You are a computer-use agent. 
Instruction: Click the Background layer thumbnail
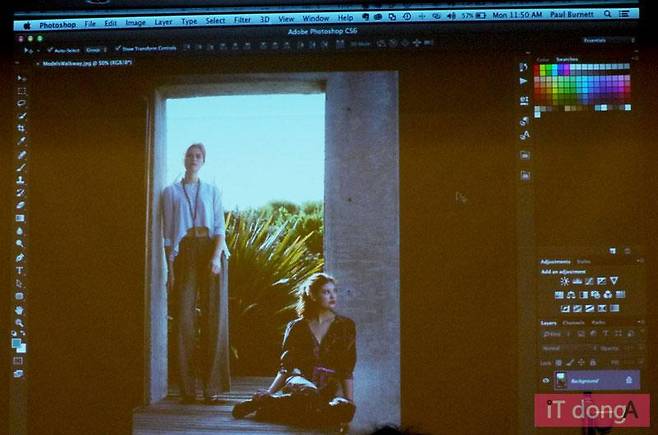[560, 380]
